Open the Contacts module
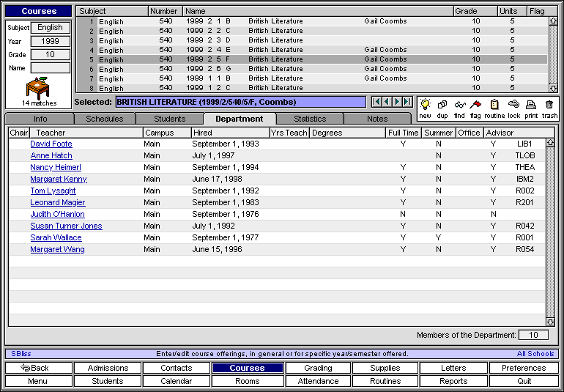This screenshot has width=564, height=392. tap(177, 368)
